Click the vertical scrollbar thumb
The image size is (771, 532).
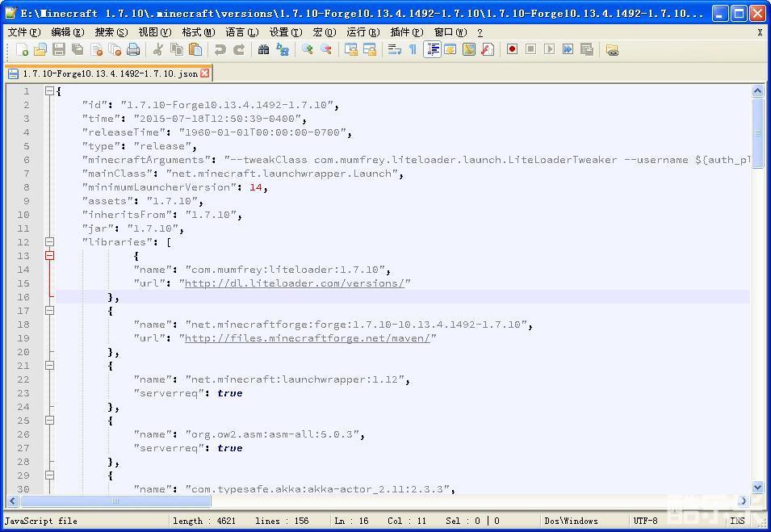tap(758, 132)
